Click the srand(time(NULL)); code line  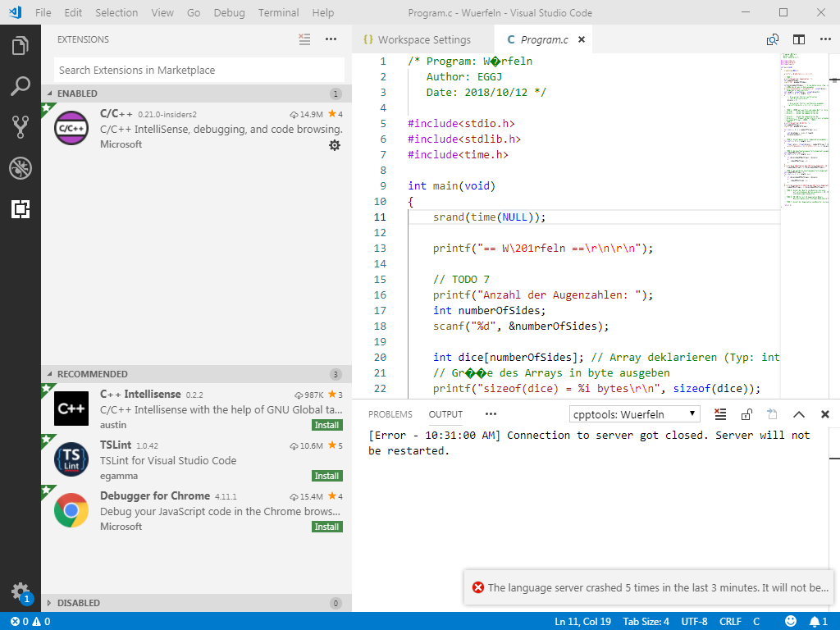[489, 217]
